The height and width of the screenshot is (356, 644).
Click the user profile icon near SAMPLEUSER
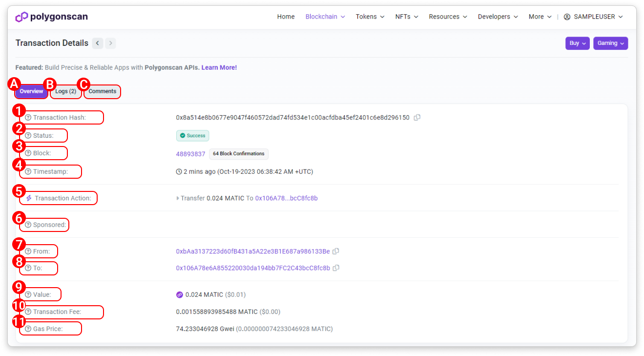(x=567, y=17)
